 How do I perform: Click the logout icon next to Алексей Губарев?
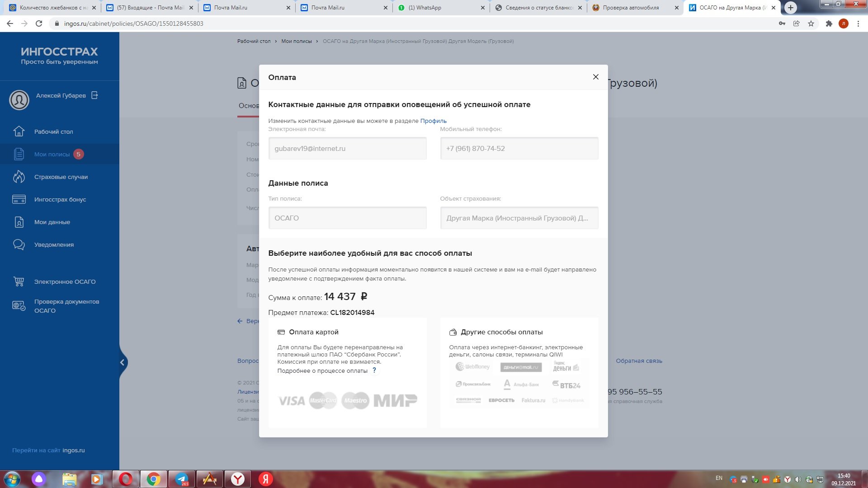94,95
